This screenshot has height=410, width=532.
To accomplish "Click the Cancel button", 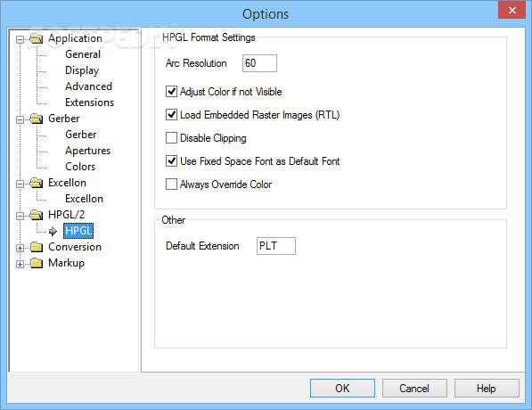I will coord(414,388).
